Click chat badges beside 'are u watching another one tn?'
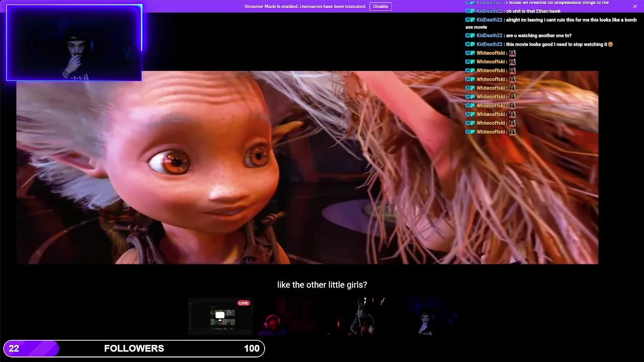Image resolution: width=644 pixels, height=362 pixels. pos(470,36)
